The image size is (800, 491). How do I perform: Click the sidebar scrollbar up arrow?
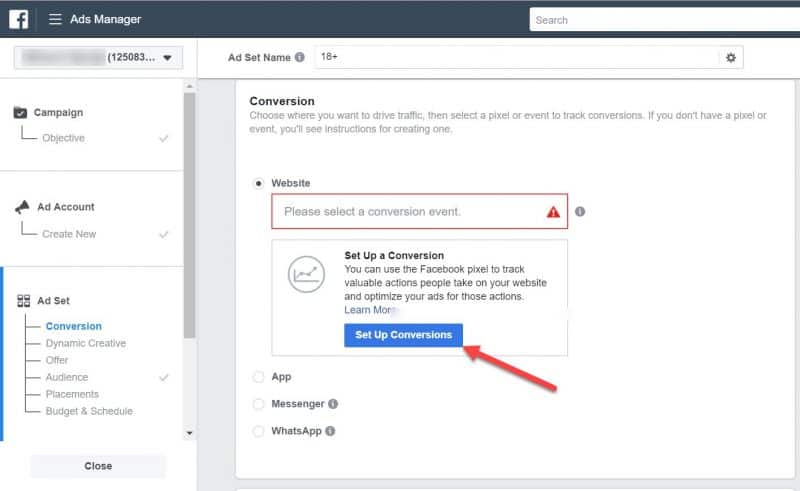click(x=189, y=86)
